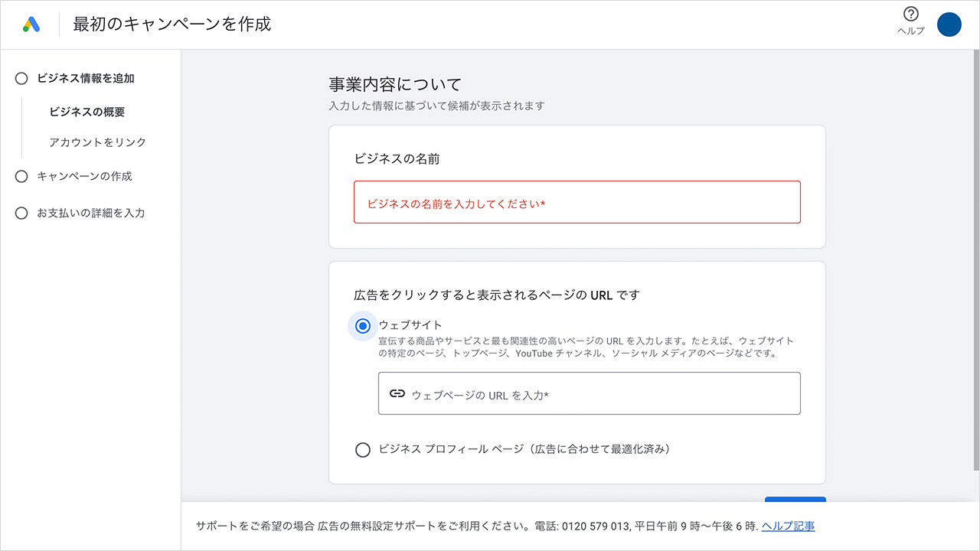Screen dimensions: 980x551
Task: Open the ヘルプ help icon
Action: point(910,14)
